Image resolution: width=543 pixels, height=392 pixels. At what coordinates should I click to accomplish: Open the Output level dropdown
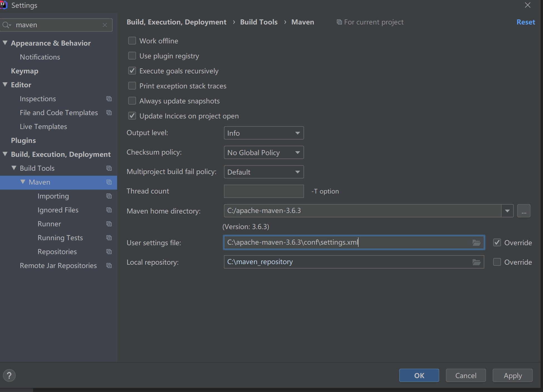coord(264,133)
